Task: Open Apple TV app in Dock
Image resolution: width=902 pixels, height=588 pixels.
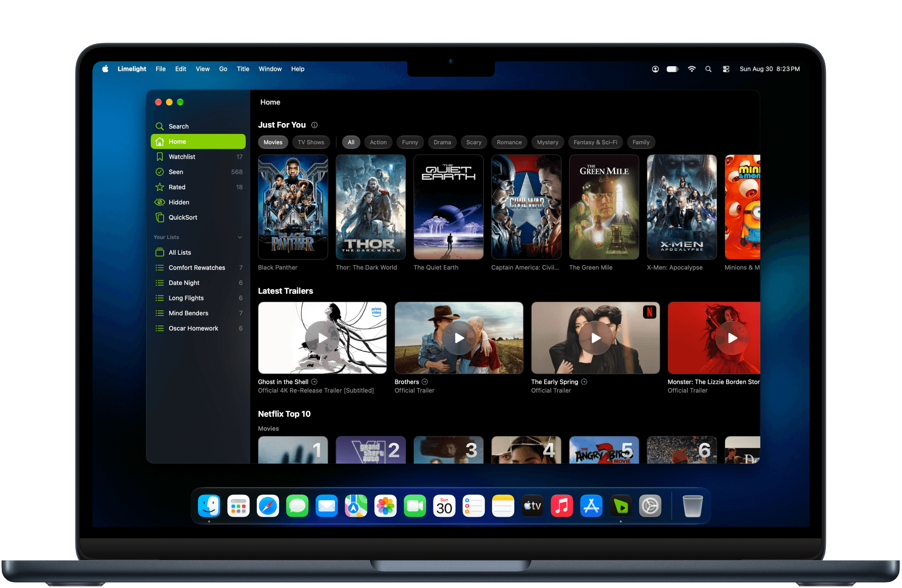Action: tap(533, 506)
